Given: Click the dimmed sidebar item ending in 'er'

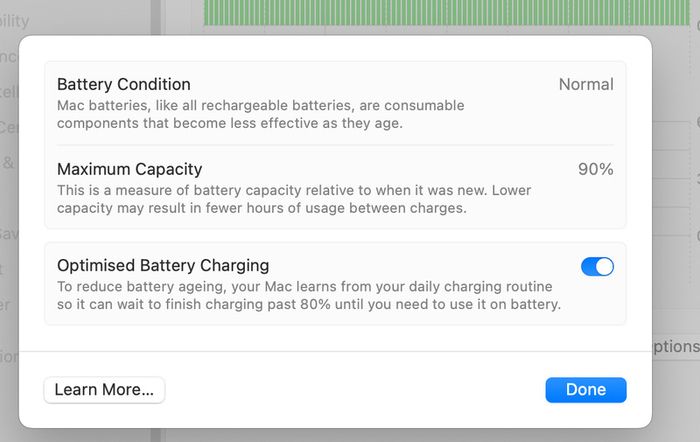Looking at the screenshot, I should click(5, 305).
